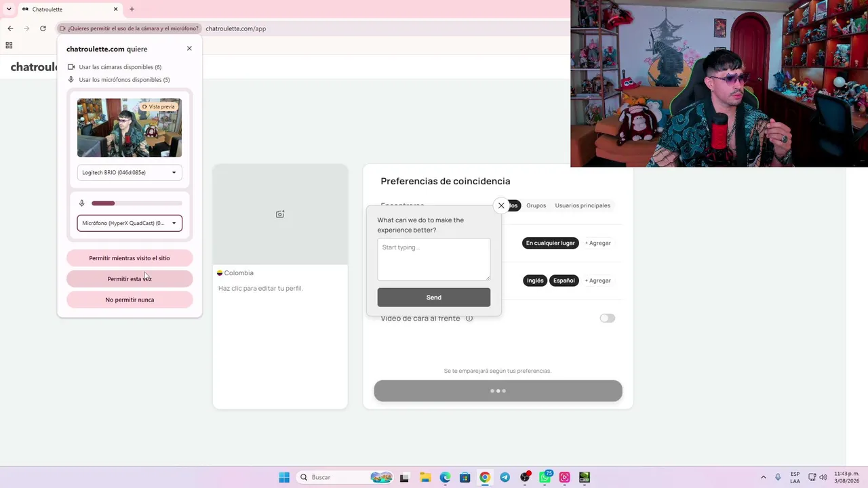Click the Colombia country label
The height and width of the screenshot is (488, 868).
(235, 273)
